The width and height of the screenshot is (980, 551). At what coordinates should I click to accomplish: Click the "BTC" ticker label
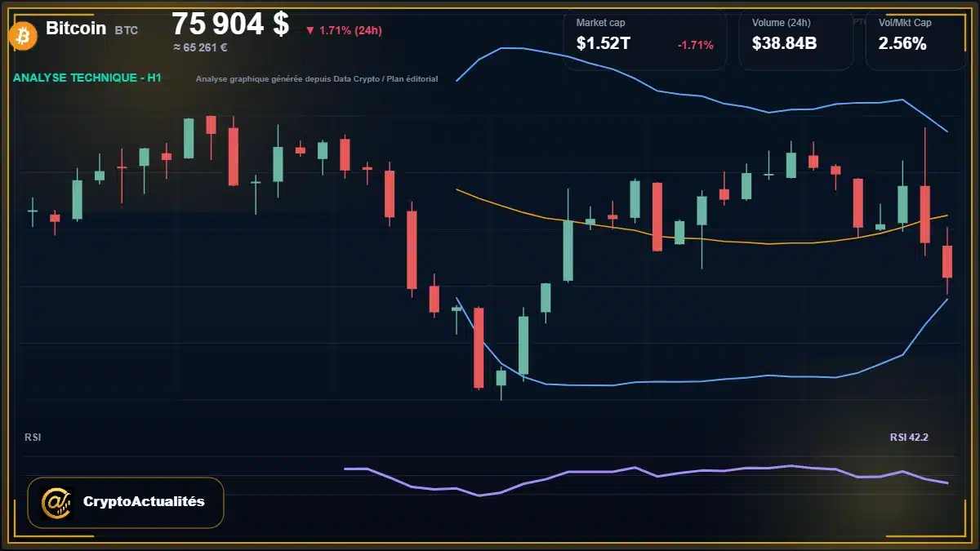127,30
